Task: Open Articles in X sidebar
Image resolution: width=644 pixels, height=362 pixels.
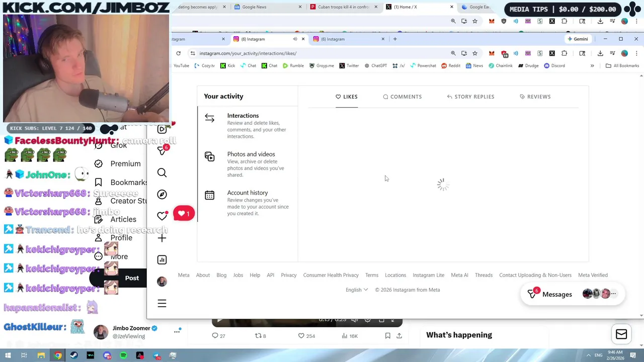Action: click(x=116, y=219)
